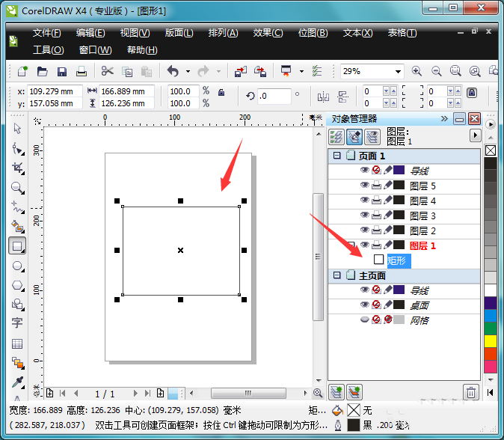Select the Pick tool in the toolbox
504x440 pixels.
click(x=17, y=129)
